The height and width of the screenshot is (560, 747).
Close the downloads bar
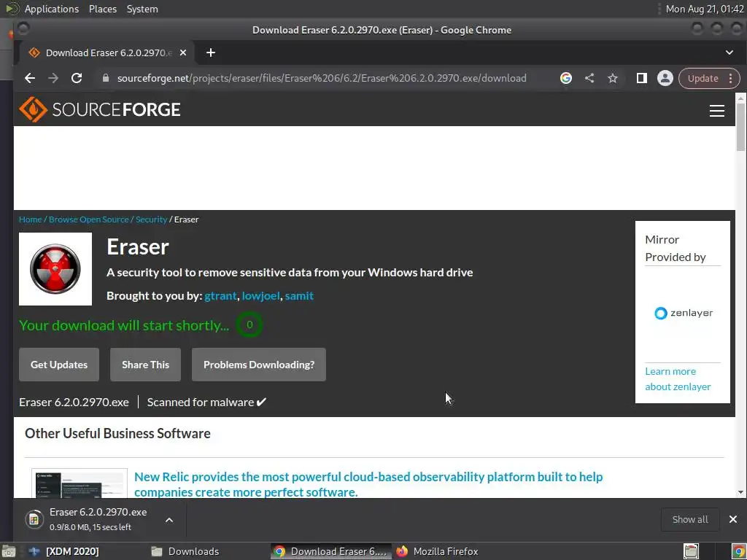click(x=732, y=519)
